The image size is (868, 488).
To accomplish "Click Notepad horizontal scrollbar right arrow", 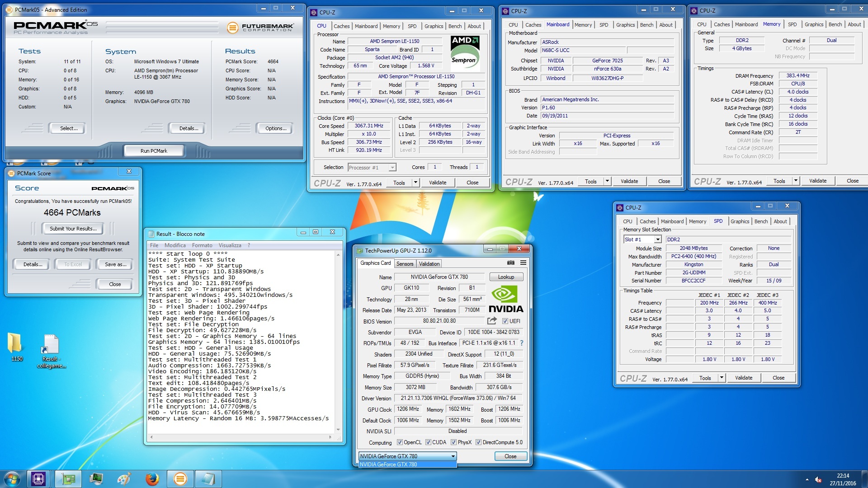I will pyautogui.click(x=330, y=437).
